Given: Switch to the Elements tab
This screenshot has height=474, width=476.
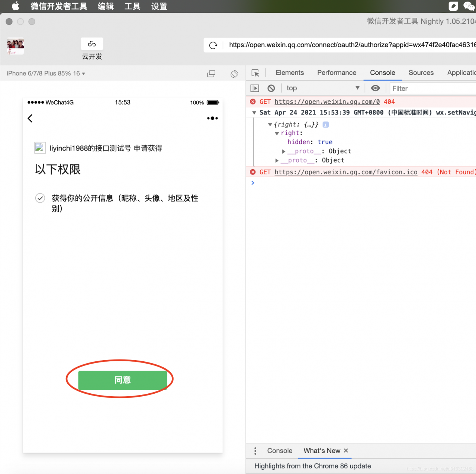Looking at the screenshot, I should click(290, 73).
